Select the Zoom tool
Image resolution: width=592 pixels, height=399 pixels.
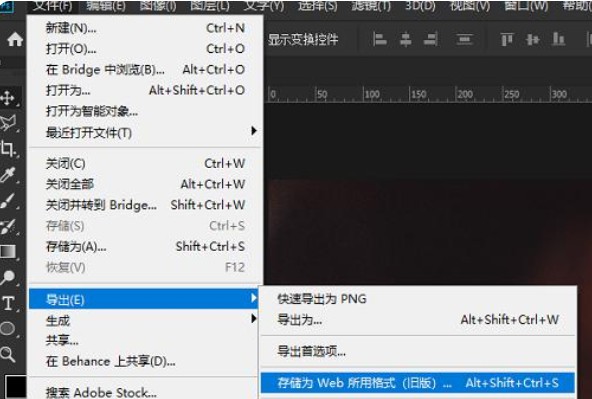click(8, 354)
